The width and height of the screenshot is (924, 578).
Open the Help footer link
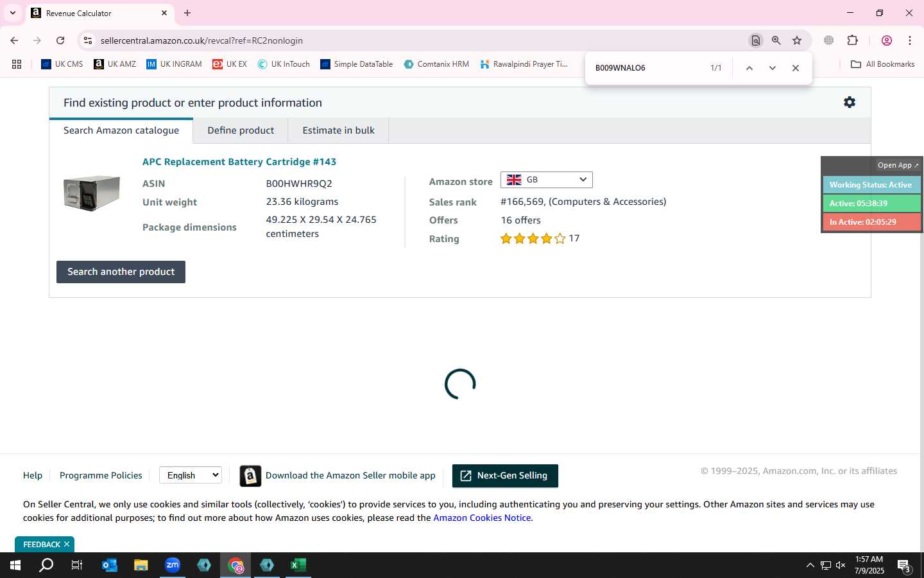[x=33, y=476]
